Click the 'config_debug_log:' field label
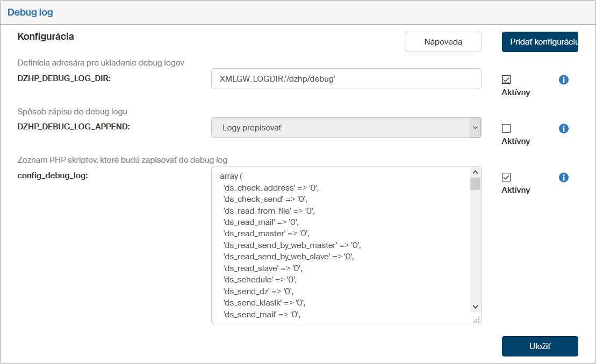 [53, 176]
